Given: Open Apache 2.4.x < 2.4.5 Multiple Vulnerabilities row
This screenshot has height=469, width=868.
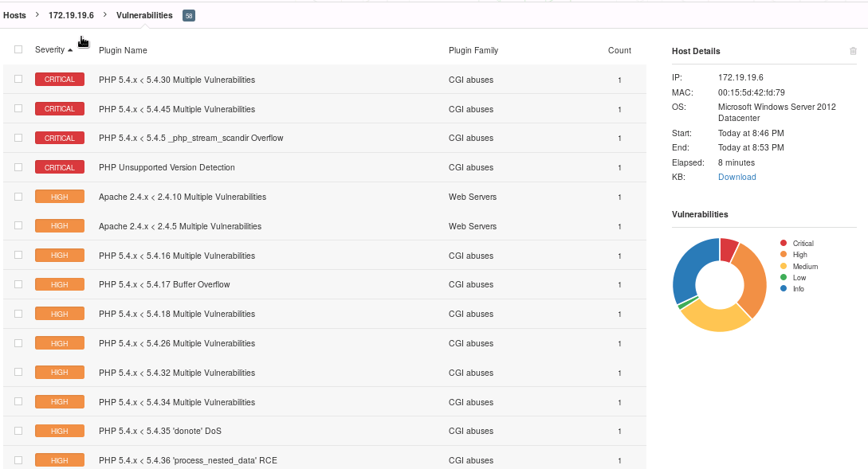Looking at the screenshot, I should [x=179, y=226].
